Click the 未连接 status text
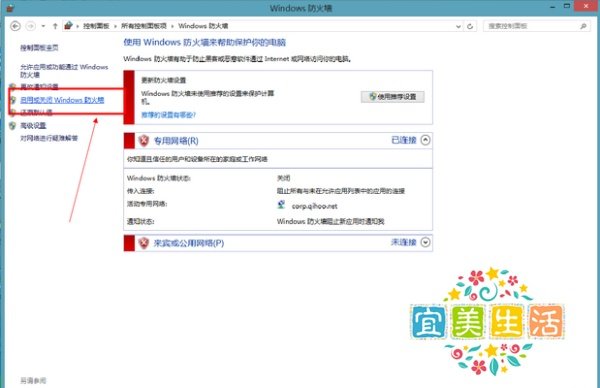 pyautogui.click(x=404, y=242)
